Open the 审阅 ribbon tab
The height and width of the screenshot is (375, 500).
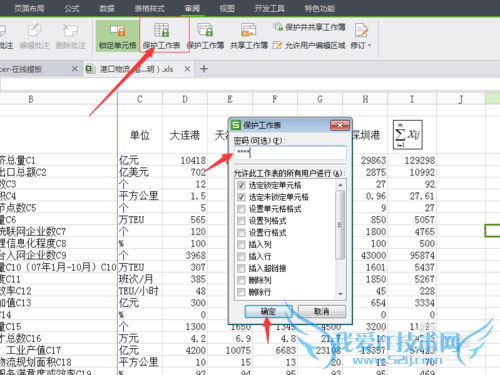tap(192, 8)
